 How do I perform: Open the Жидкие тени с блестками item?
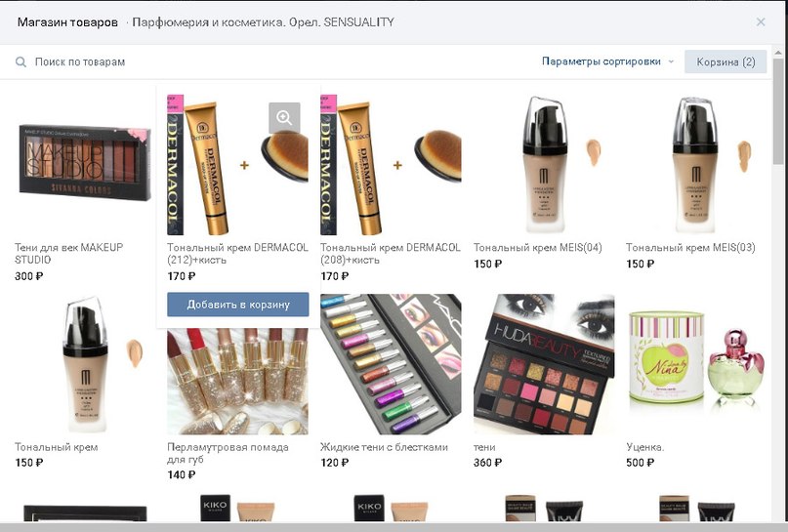[x=384, y=447]
